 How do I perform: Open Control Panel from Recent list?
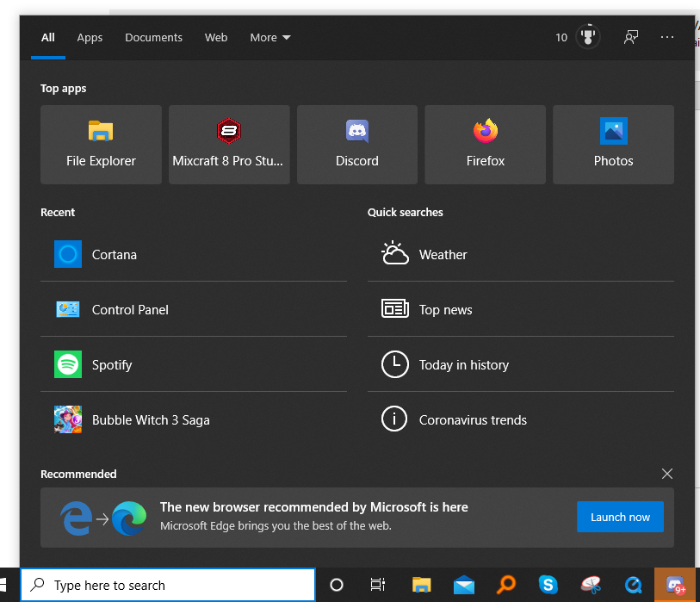194,309
